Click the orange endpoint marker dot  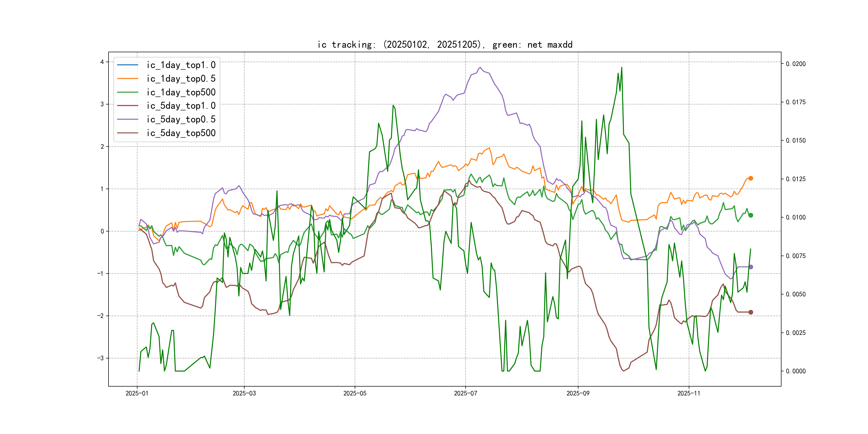click(x=750, y=178)
